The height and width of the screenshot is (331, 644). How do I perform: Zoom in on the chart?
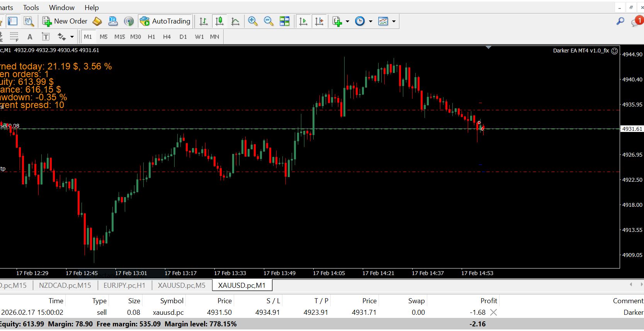pyautogui.click(x=253, y=21)
